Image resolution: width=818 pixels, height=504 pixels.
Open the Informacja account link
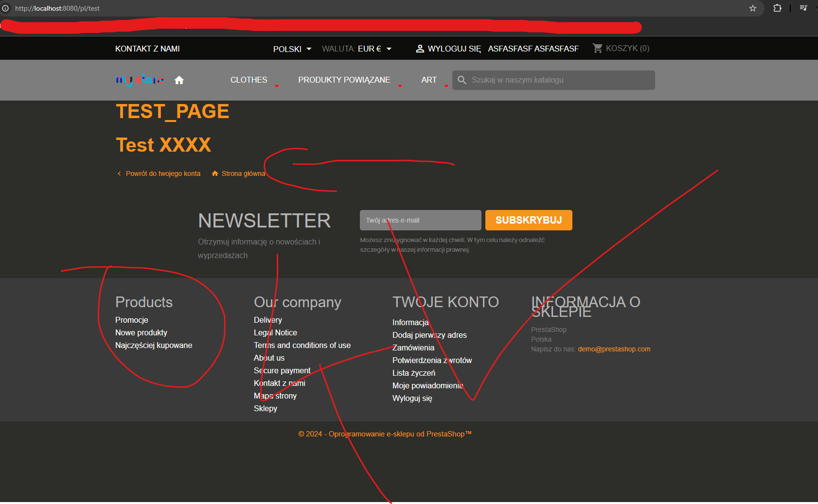410,322
